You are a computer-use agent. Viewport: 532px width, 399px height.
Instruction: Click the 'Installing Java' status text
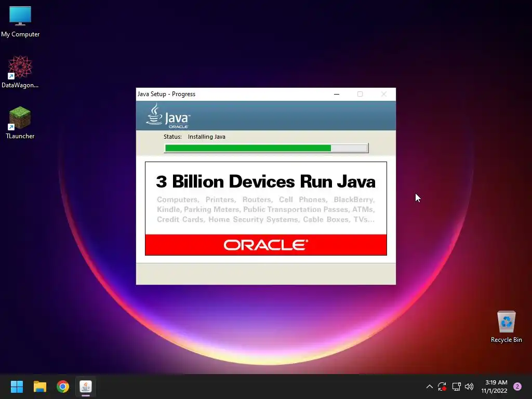[207, 137]
